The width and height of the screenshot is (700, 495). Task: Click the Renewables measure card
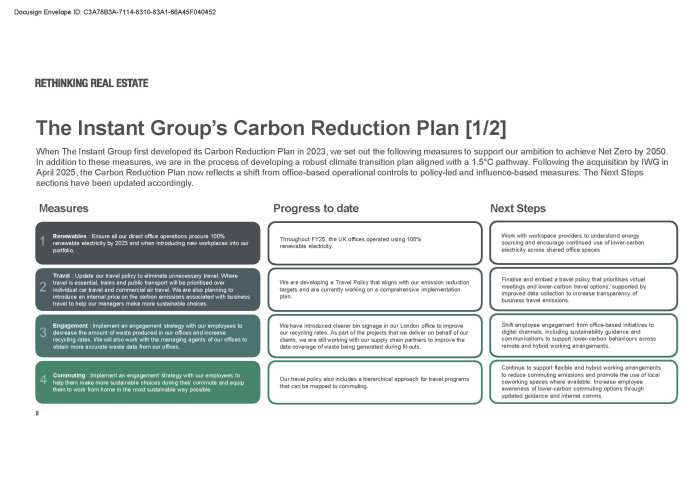point(148,243)
